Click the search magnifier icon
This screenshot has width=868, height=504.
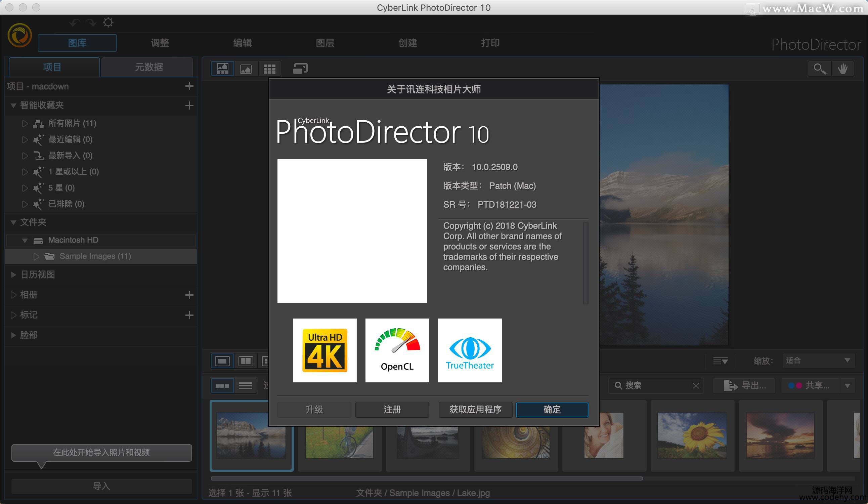point(618,385)
